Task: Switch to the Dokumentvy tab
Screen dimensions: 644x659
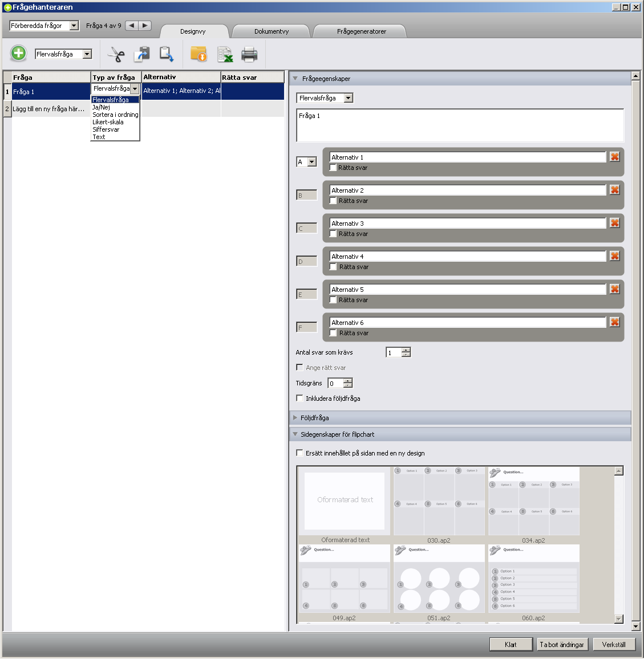Action: [x=272, y=31]
